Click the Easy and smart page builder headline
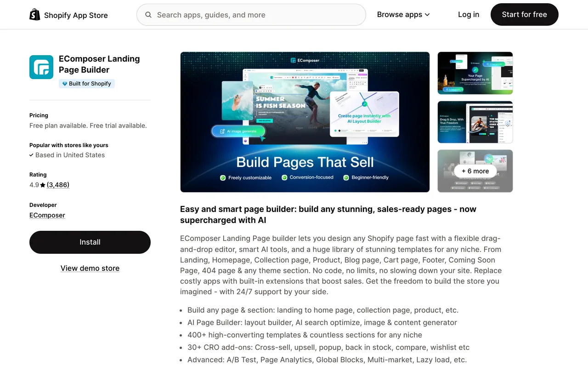The width and height of the screenshot is (588, 377). pyautogui.click(x=328, y=215)
